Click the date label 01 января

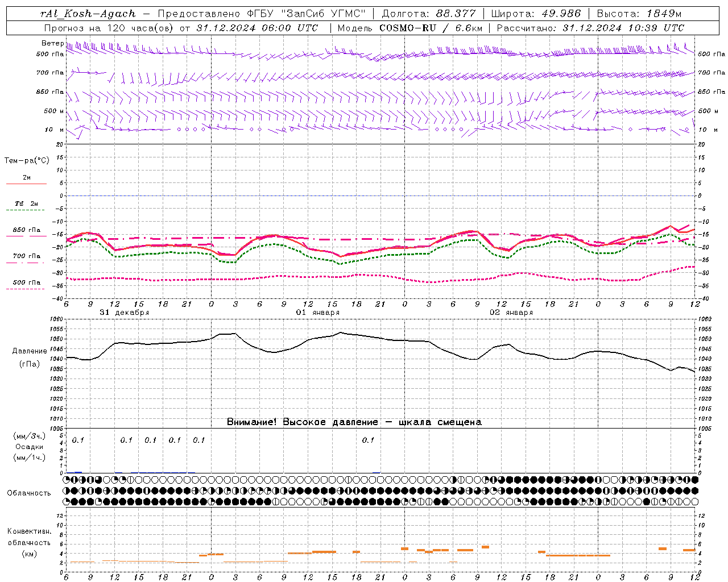pyautogui.click(x=318, y=313)
